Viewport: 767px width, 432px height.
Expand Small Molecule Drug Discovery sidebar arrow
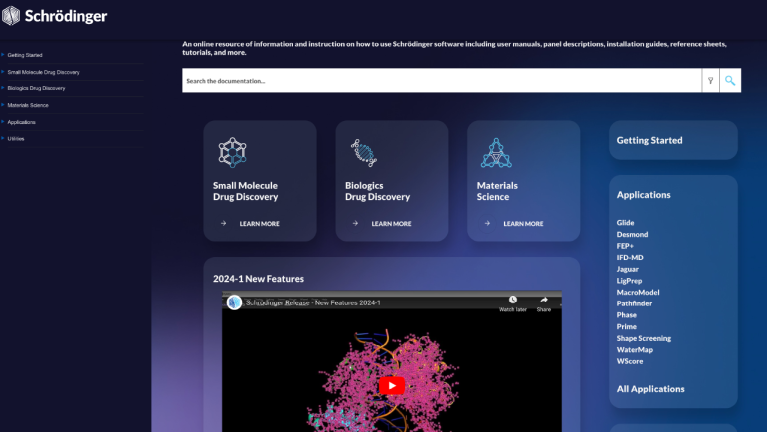2,71
